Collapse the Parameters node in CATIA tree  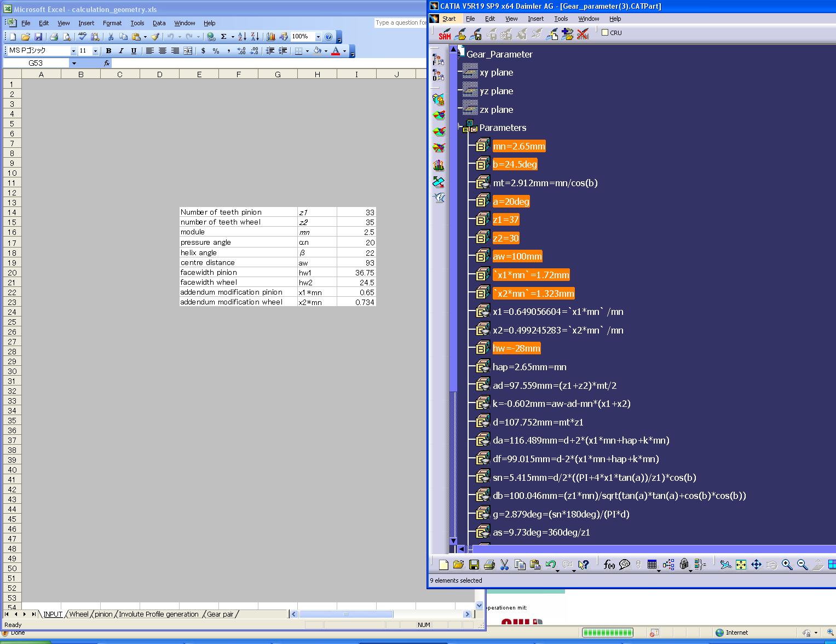tap(460, 128)
